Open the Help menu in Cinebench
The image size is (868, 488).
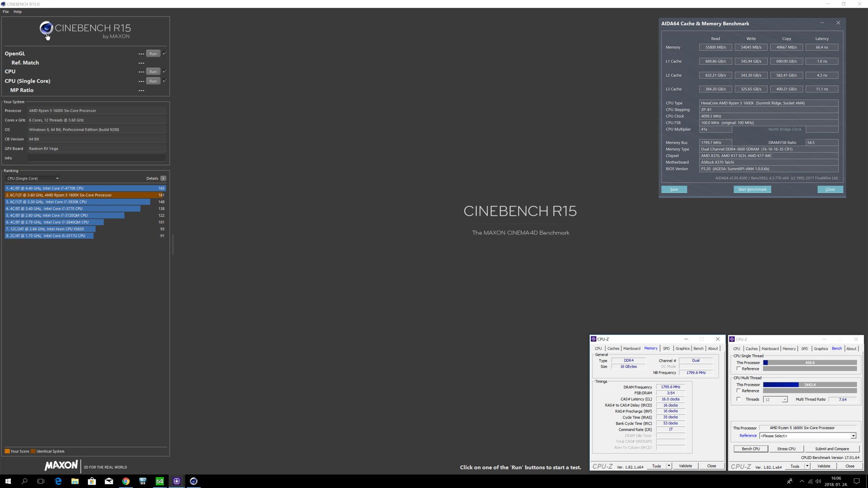click(18, 12)
